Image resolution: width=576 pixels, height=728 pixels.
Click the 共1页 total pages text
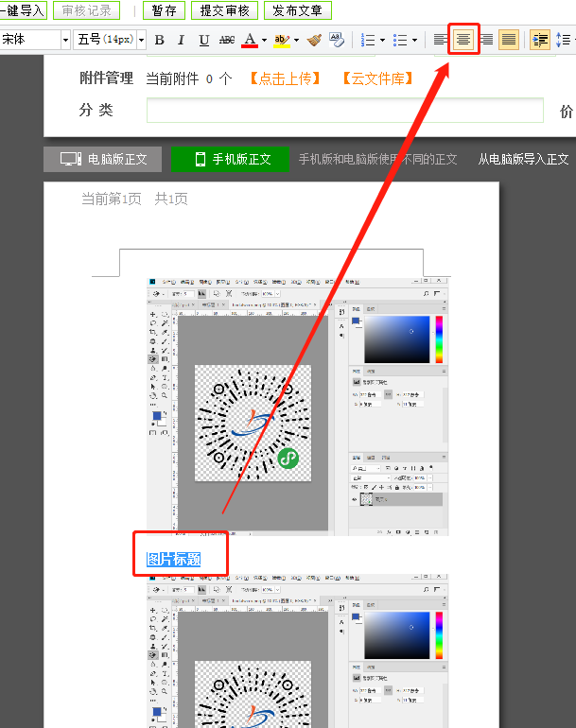[x=171, y=199]
